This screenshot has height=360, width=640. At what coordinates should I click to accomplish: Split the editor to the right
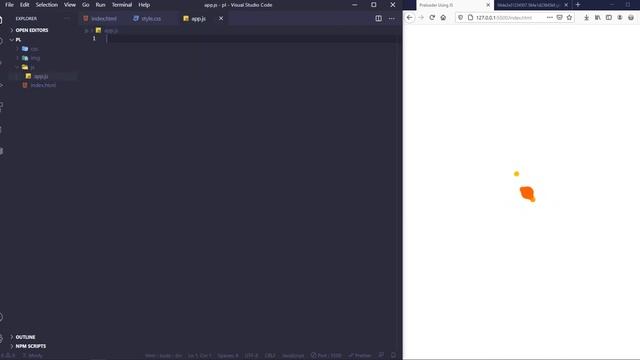click(378, 18)
